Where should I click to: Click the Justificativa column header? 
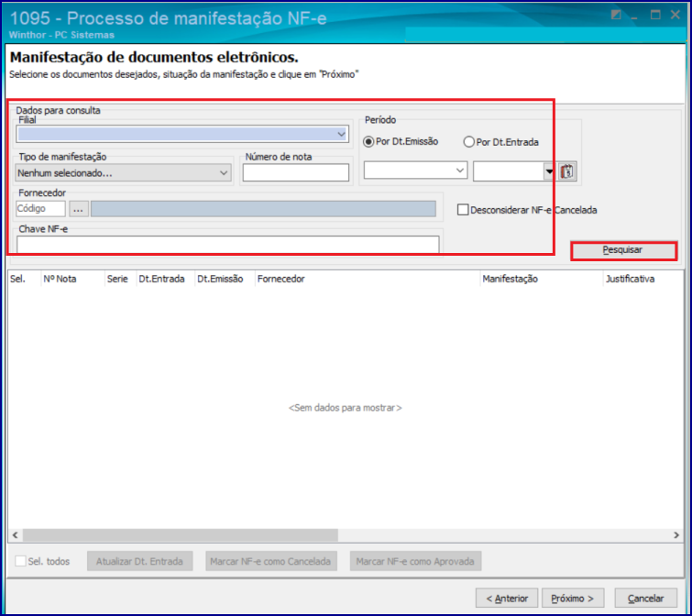pos(643,279)
